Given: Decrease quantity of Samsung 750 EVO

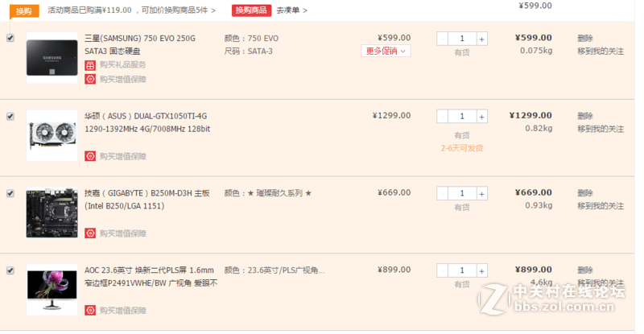Looking at the screenshot, I should coord(442,39).
